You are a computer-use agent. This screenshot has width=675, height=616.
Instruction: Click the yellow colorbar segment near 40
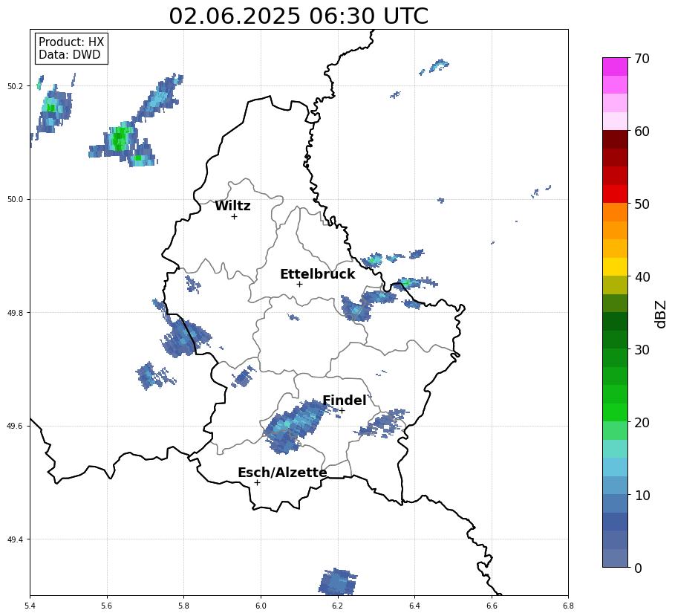pos(615,267)
